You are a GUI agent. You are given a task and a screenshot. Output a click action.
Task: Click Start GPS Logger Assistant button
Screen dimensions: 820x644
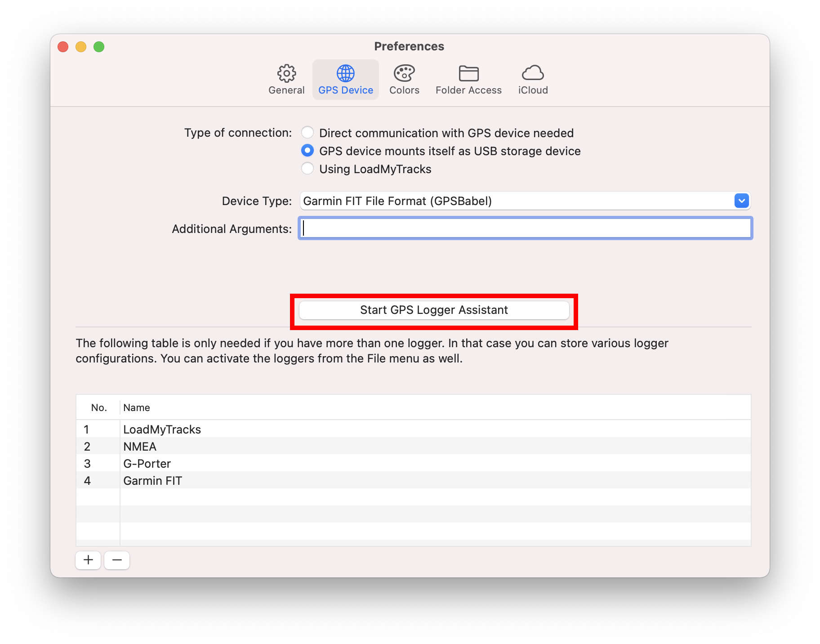click(x=434, y=310)
